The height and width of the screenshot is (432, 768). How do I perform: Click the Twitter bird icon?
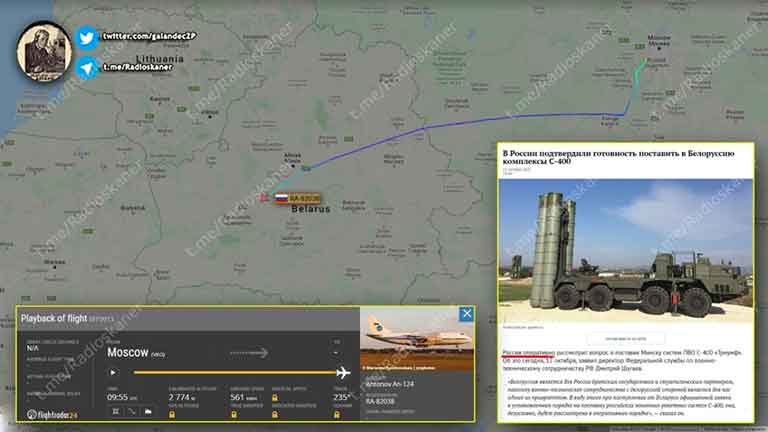pyautogui.click(x=87, y=38)
